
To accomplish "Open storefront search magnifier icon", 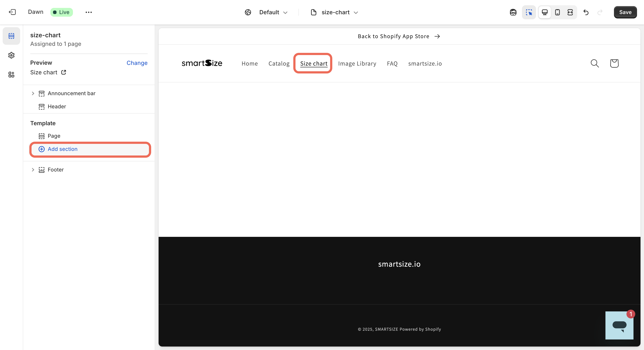I will pyautogui.click(x=594, y=63).
